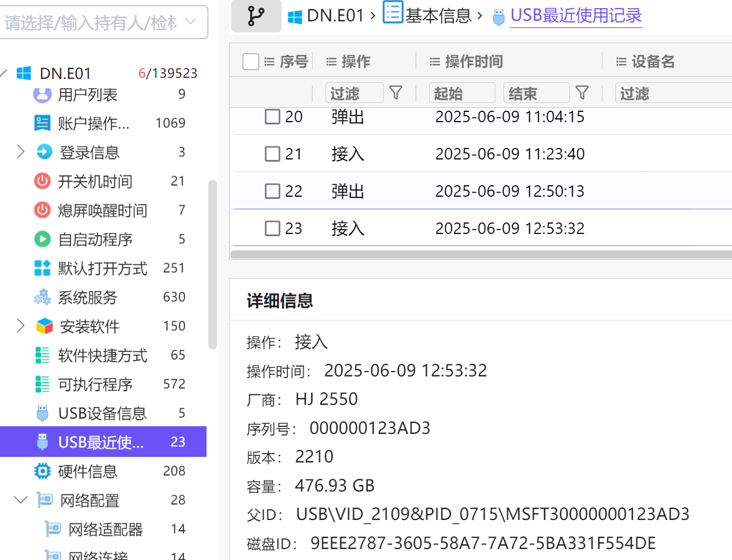Click the USB icon beside USB设备信息
732x560 pixels.
point(42,413)
